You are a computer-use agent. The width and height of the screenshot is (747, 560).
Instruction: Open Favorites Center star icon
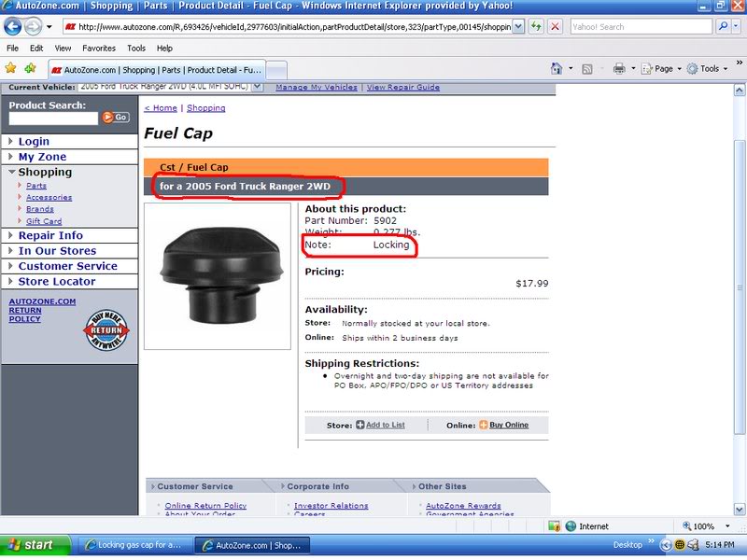point(10,68)
